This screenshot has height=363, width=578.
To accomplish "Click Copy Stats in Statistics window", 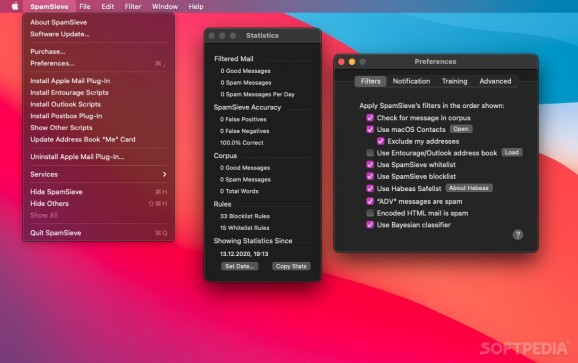I will [291, 266].
